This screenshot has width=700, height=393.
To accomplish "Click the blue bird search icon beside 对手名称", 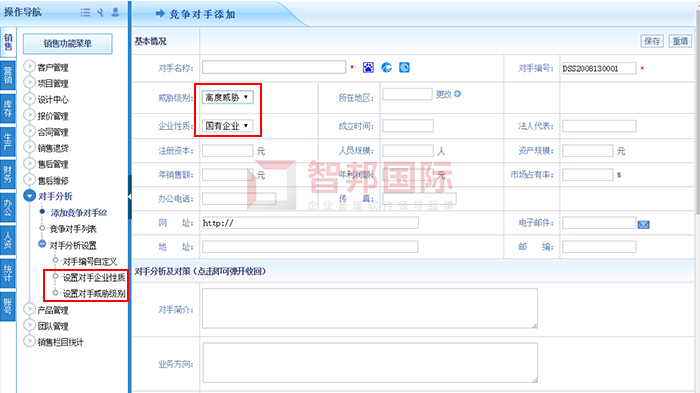I will pos(387,67).
